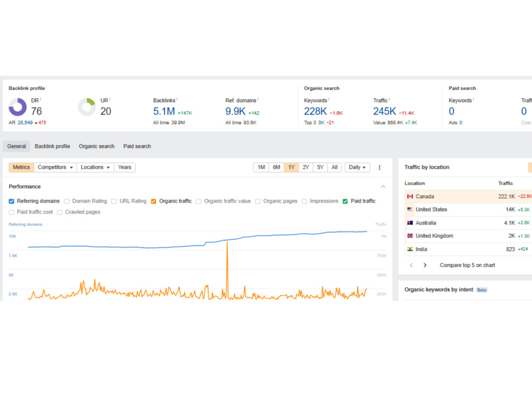Screen dimensions: 532x399
Task: Click the info icon next to DR
Action: tap(40, 99)
